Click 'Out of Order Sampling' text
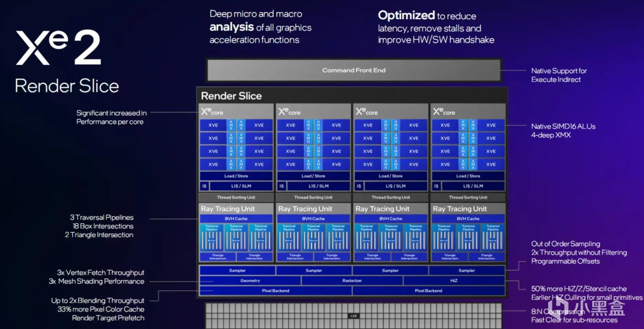The image size is (644, 329). click(566, 244)
